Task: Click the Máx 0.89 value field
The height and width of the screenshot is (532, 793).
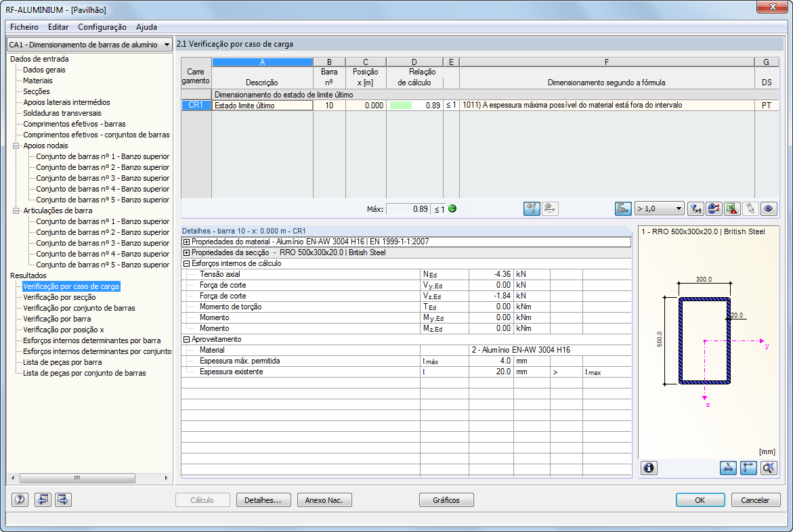Action: pyautogui.click(x=408, y=209)
